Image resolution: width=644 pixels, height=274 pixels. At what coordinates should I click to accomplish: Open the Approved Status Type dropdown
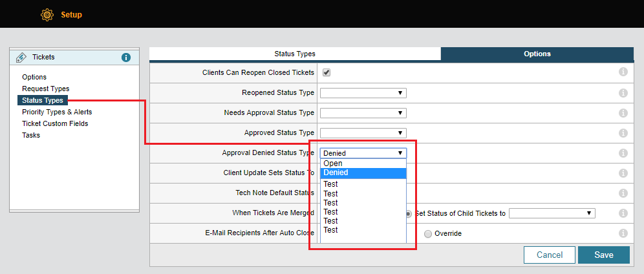pyautogui.click(x=363, y=133)
